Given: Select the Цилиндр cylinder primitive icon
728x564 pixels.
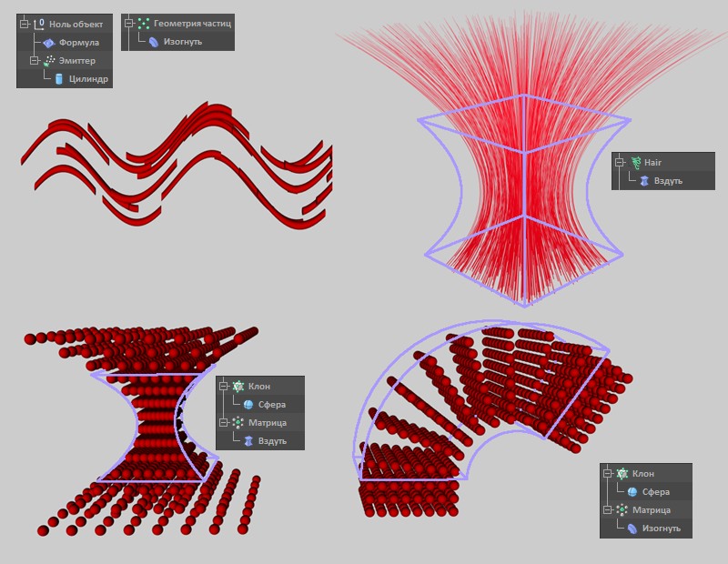Looking at the screenshot, I should pyautogui.click(x=58, y=79).
